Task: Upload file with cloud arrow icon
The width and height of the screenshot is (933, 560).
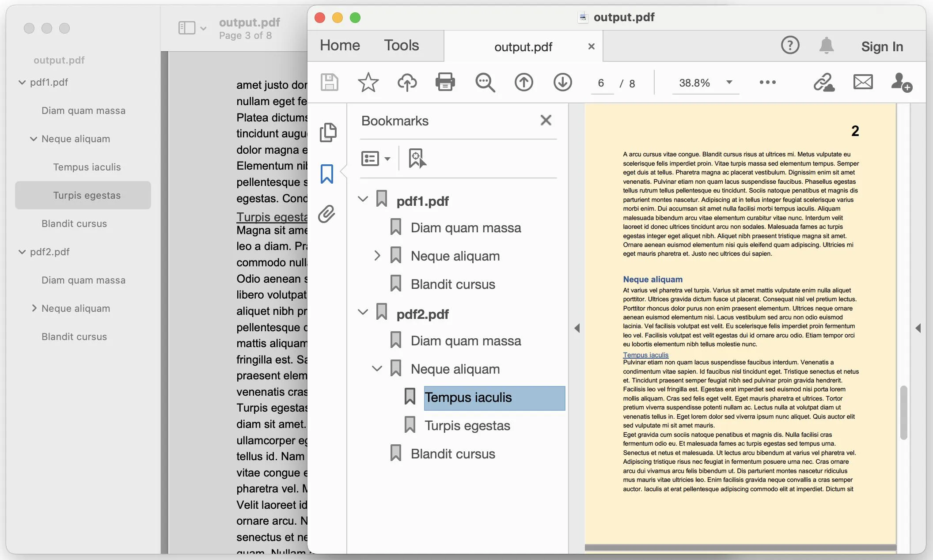Action: click(407, 82)
